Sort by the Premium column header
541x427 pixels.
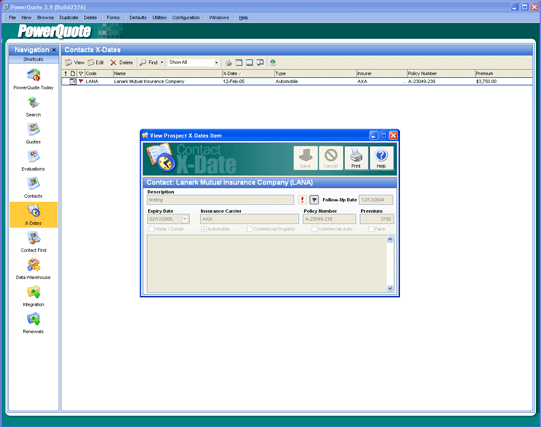click(x=503, y=73)
